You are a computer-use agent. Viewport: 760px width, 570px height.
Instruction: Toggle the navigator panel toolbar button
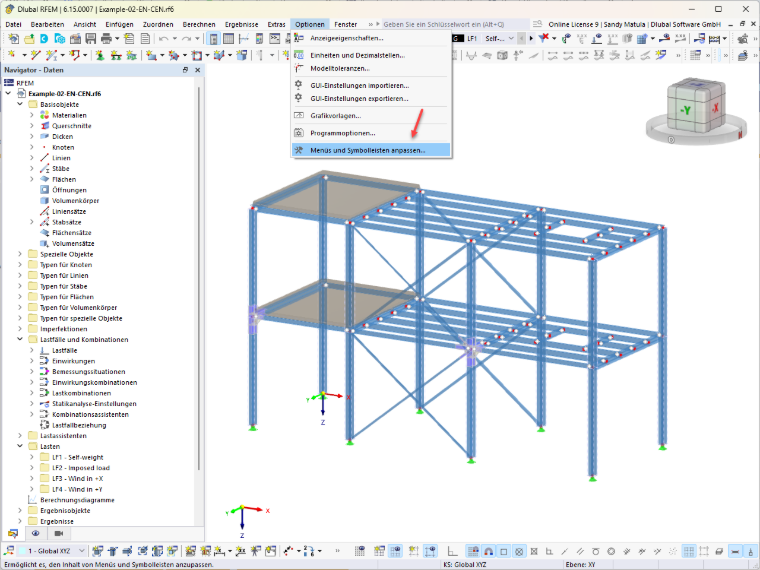[213, 38]
